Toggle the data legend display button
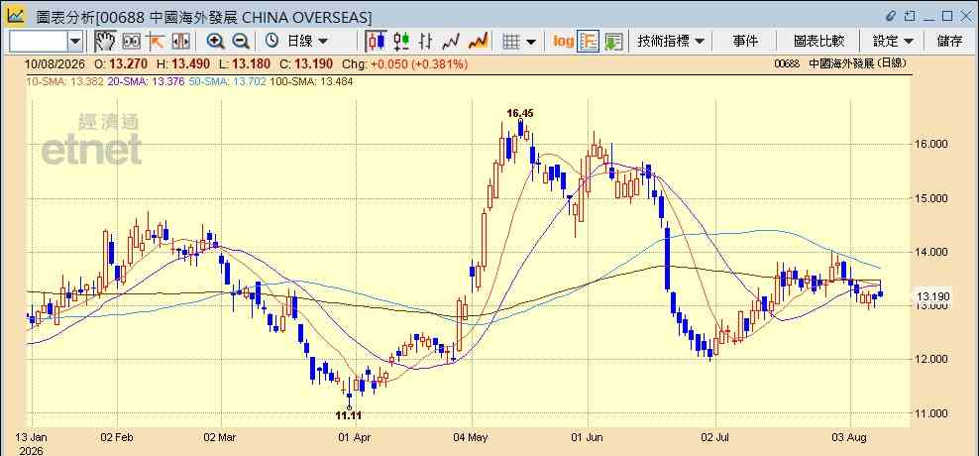The height and width of the screenshot is (456, 980). click(589, 42)
